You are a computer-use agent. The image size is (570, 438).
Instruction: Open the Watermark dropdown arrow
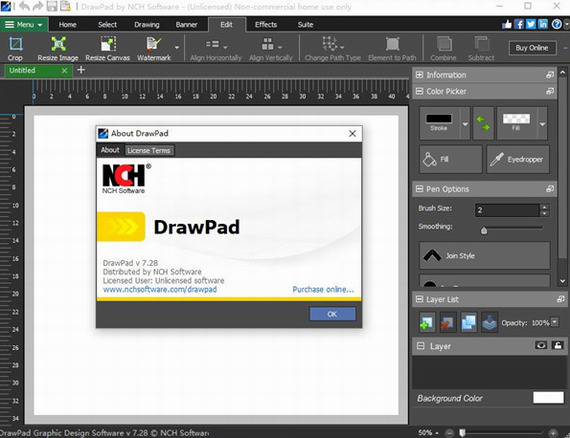(177, 48)
